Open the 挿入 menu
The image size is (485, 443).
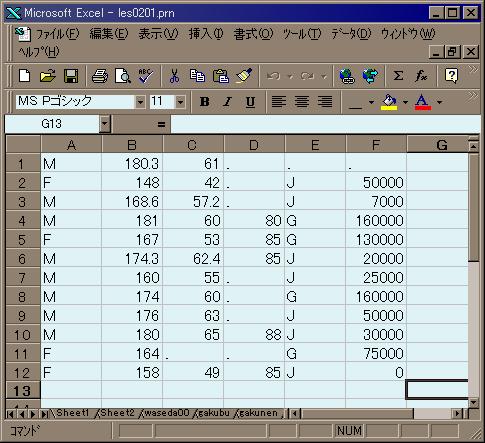pos(206,34)
